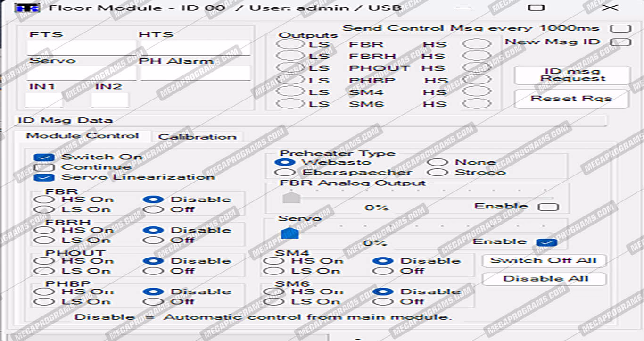This screenshot has width=644, height=341.
Task: Toggle Servo Linearization checkbox
Action: coord(44,178)
